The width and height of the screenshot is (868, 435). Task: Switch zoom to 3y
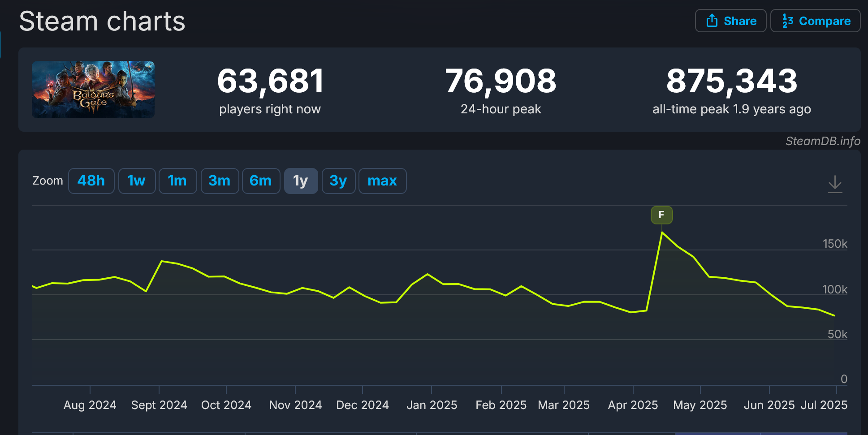pos(339,181)
